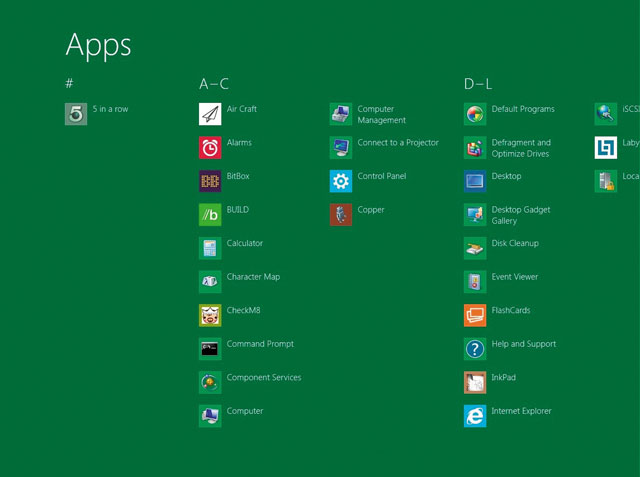Launch the CheckM8 icon
This screenshot has height=477, width=640.
210,315
